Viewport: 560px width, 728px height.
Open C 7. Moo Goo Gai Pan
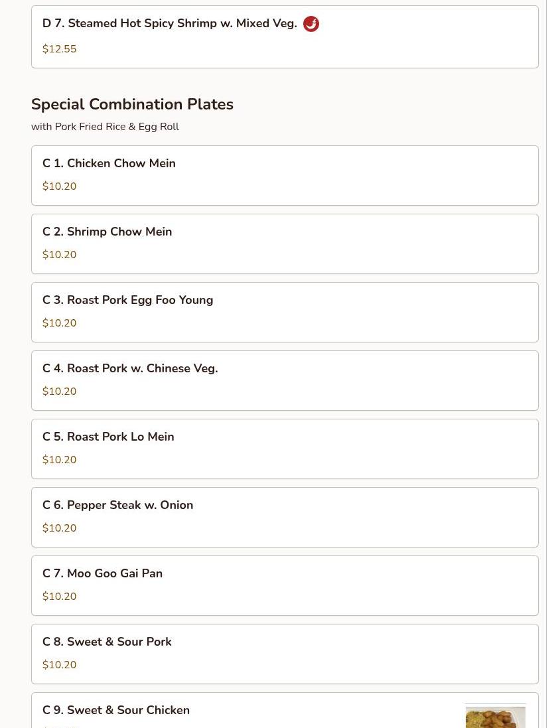coord(102,573)
